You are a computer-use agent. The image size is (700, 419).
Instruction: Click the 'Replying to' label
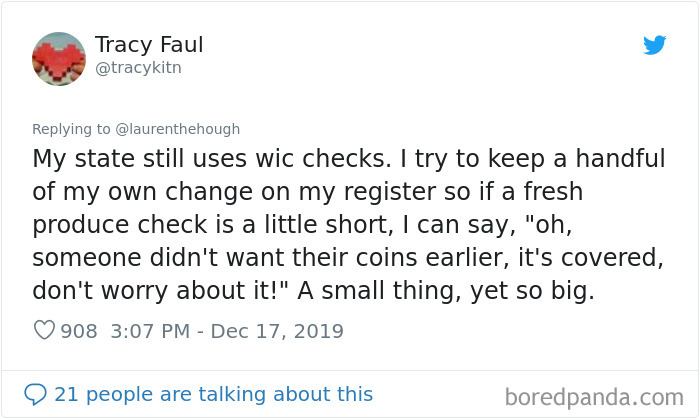coord(71,129)
